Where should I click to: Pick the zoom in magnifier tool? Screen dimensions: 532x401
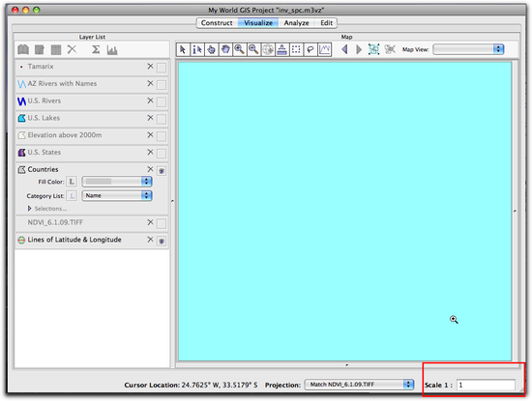point(240,50)
